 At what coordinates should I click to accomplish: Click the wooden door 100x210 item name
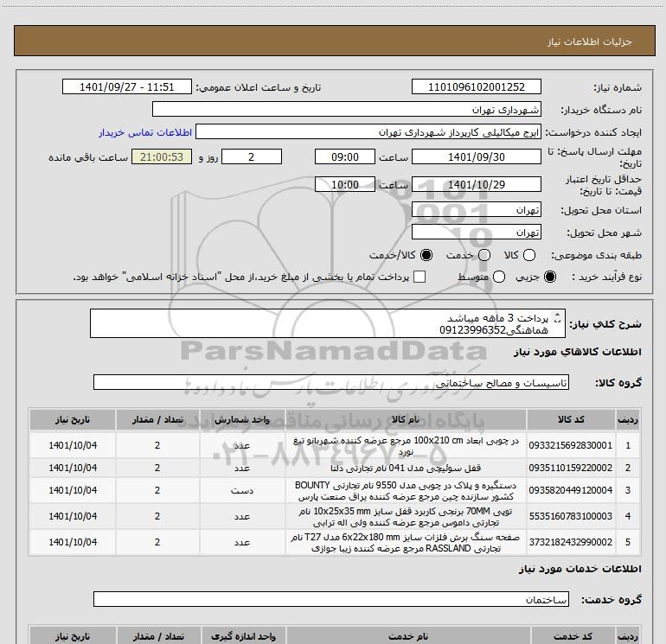[x=406, y=445]
